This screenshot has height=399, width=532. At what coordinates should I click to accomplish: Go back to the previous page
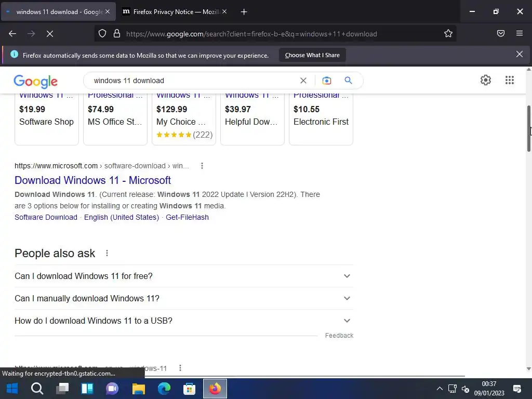click(12, 34)
